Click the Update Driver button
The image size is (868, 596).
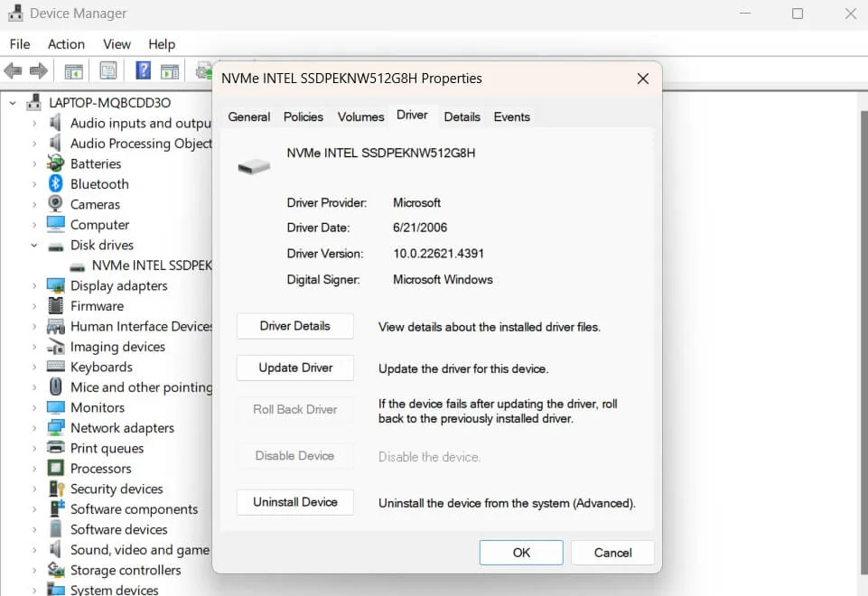(295, 368)
